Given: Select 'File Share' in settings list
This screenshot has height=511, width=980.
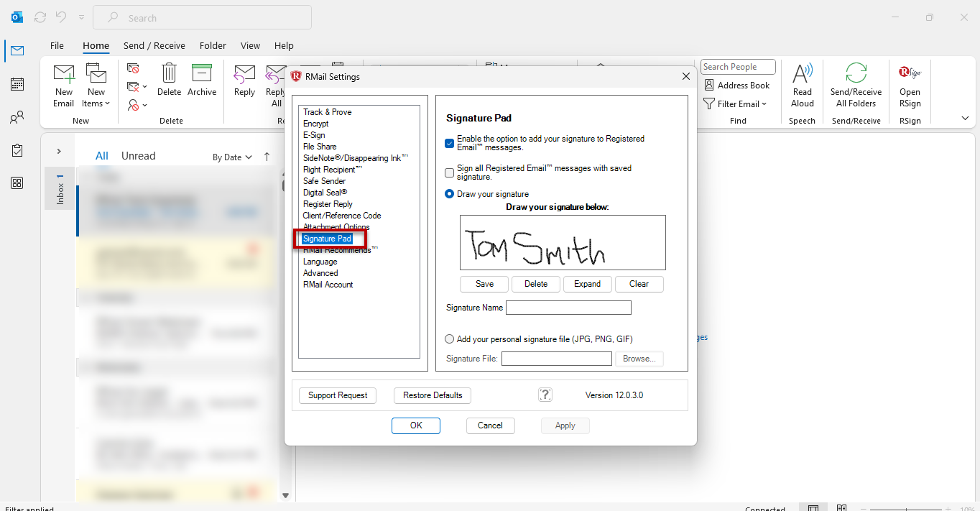Looking at the screenshot, I should point(320,147).
